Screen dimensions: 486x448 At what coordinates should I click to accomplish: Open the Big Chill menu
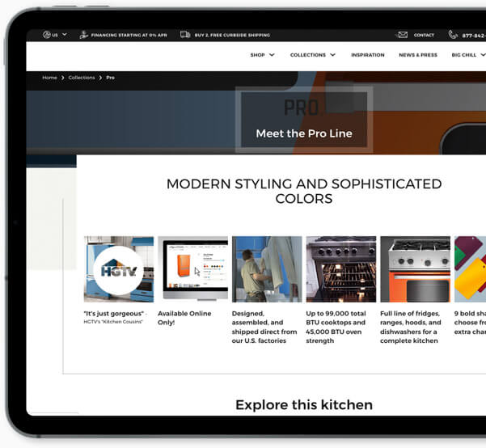point(464,55)
